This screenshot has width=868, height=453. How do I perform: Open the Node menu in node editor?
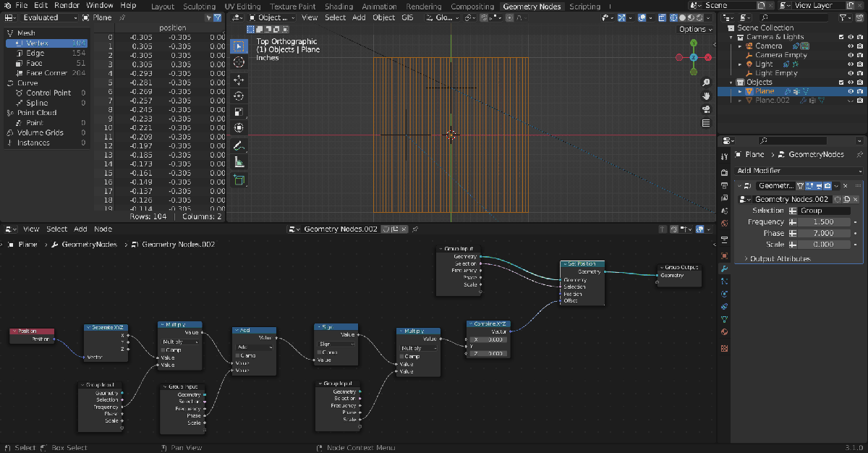103,229
